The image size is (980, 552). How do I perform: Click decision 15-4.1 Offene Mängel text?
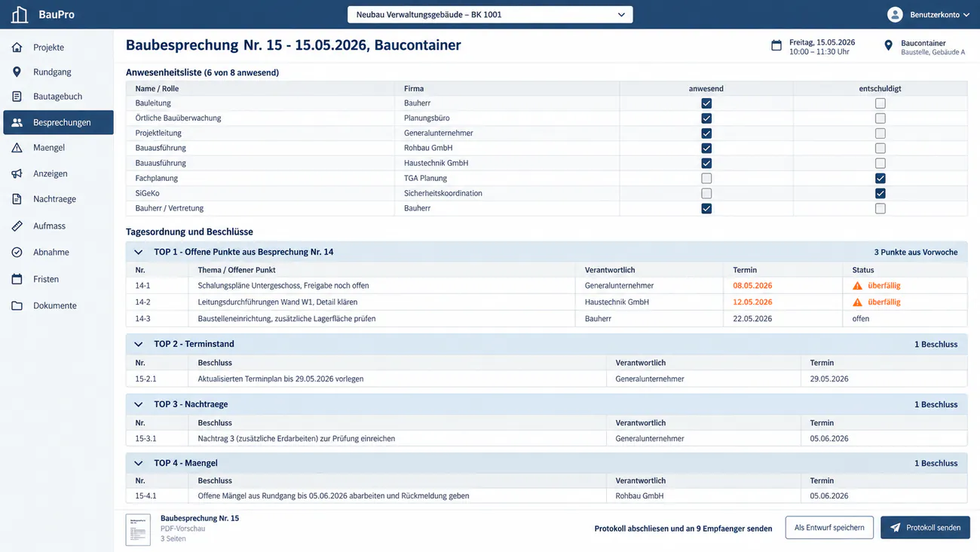(x=333, y=496)
